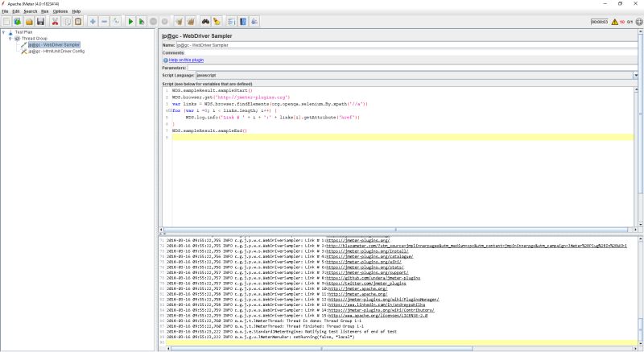
Task: Click the log panel horizontal scrollbar
Action: pos(400,349)
